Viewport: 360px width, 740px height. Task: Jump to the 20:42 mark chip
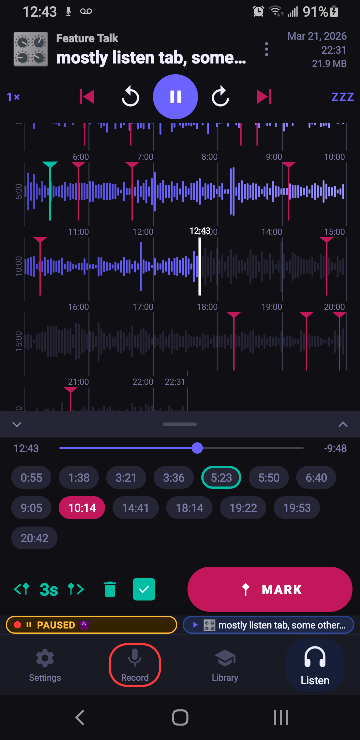pos(34,538)
